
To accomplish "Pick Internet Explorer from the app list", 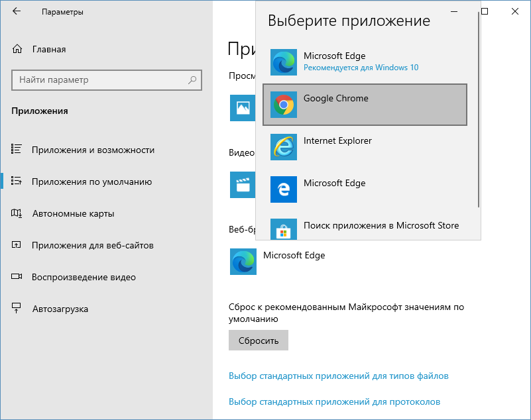I will 365,147.
